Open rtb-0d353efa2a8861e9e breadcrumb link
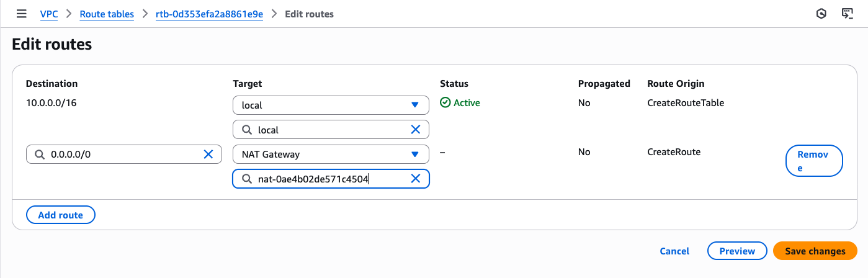The width and height of the screenshot is (868, 278). coord(209,14)
